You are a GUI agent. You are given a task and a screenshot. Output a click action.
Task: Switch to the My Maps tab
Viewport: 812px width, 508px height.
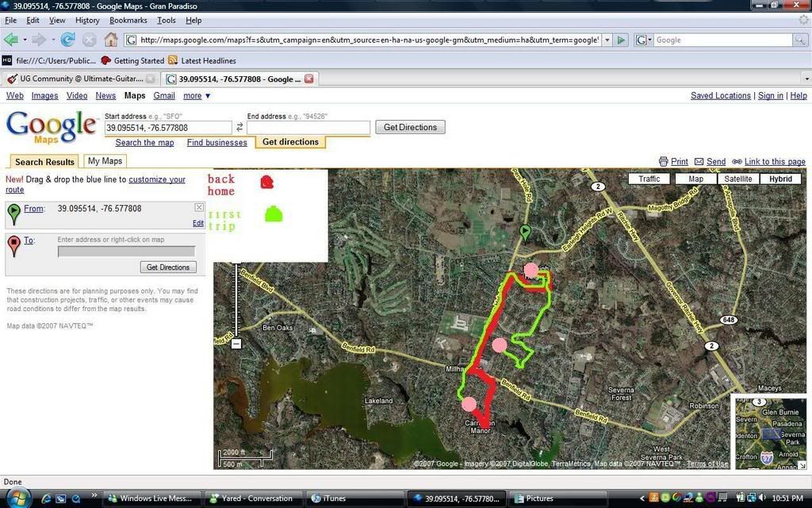[105, 161]
